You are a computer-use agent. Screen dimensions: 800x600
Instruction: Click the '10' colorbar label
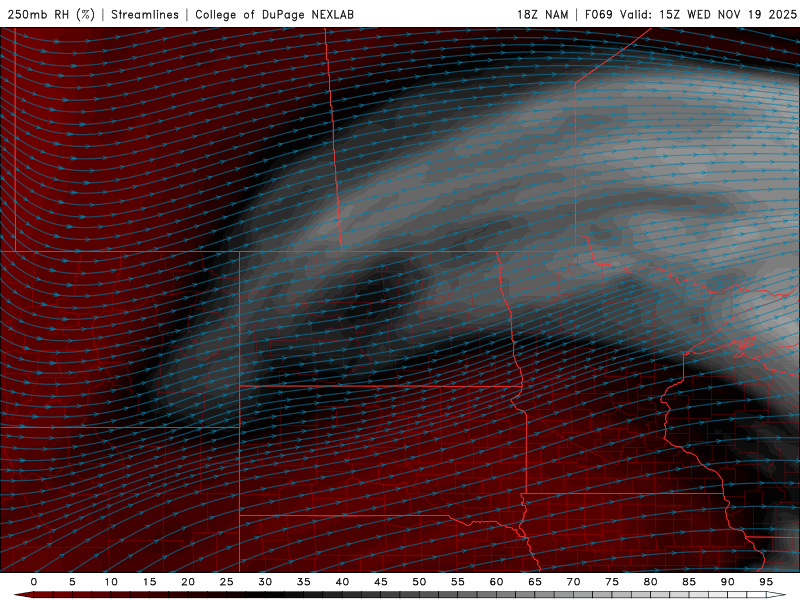[x=111, y=582]
